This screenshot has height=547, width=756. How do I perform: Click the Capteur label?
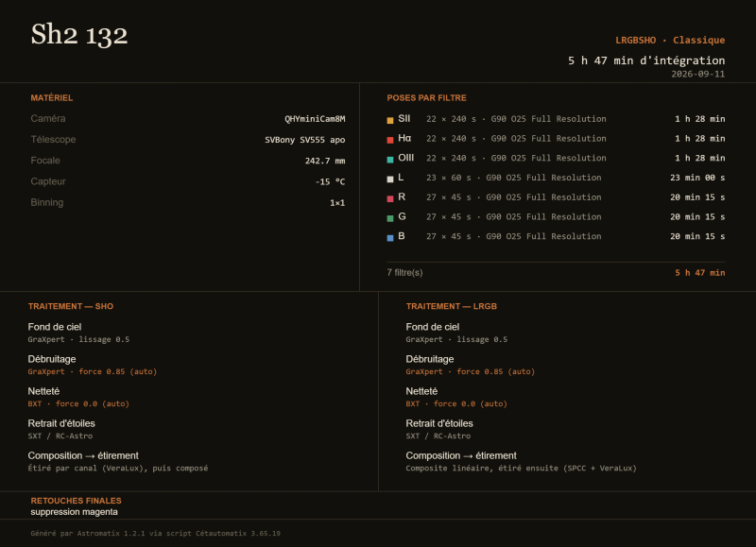tap(48, 181)
